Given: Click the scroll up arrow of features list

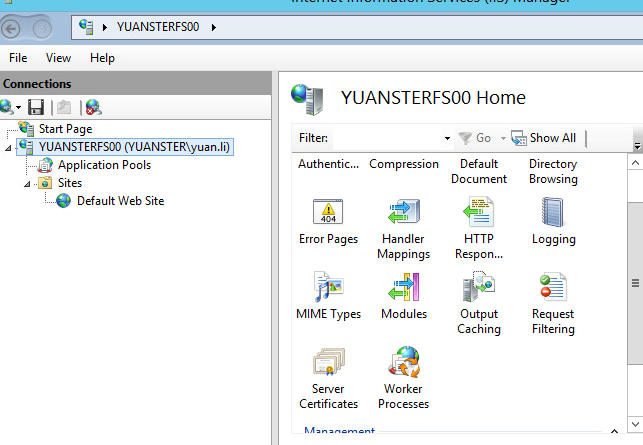Looking at the screenshot, I should tap(635, 163).
